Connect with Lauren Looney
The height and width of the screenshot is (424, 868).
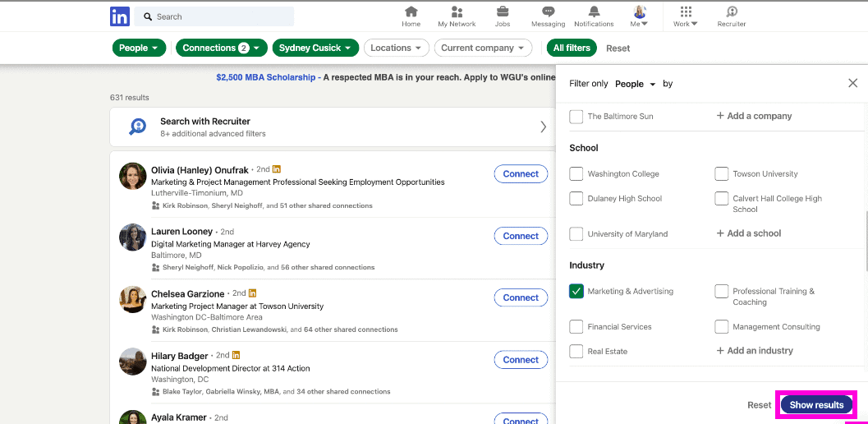[x=521, y=236]
